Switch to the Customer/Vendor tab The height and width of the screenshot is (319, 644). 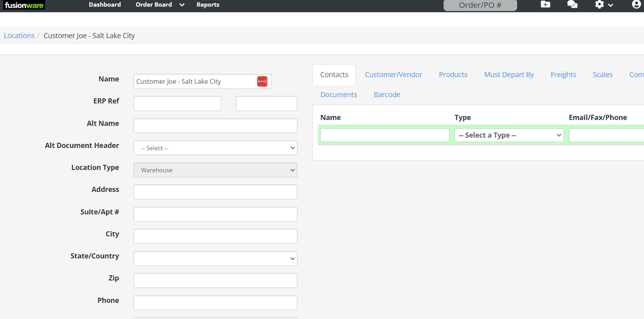click(393, 74)
